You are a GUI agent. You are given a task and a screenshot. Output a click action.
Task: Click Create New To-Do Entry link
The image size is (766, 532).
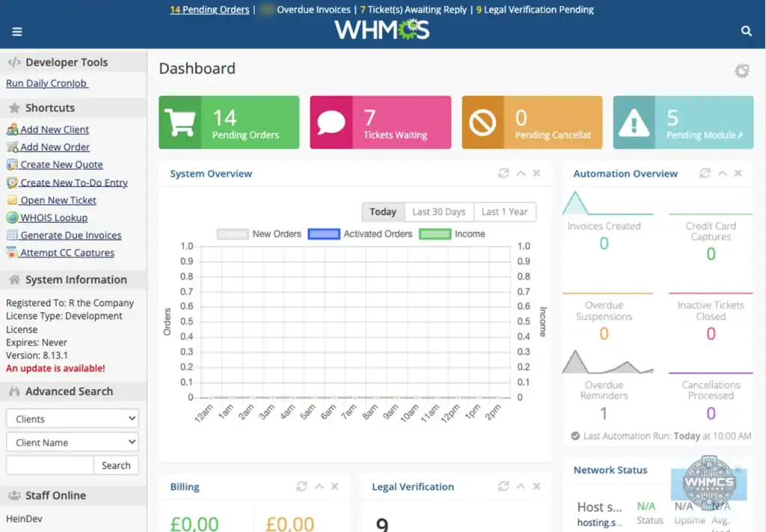coord(74,183)
